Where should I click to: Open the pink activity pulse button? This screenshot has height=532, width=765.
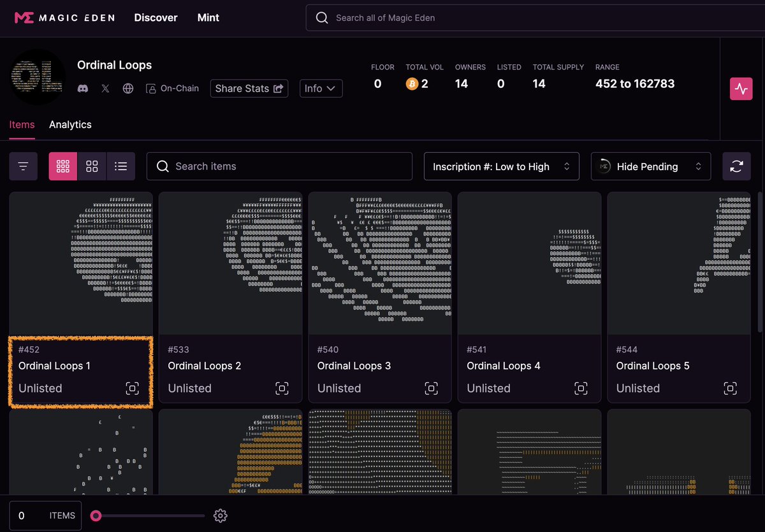pyautogui.click(x=741, y=89)
